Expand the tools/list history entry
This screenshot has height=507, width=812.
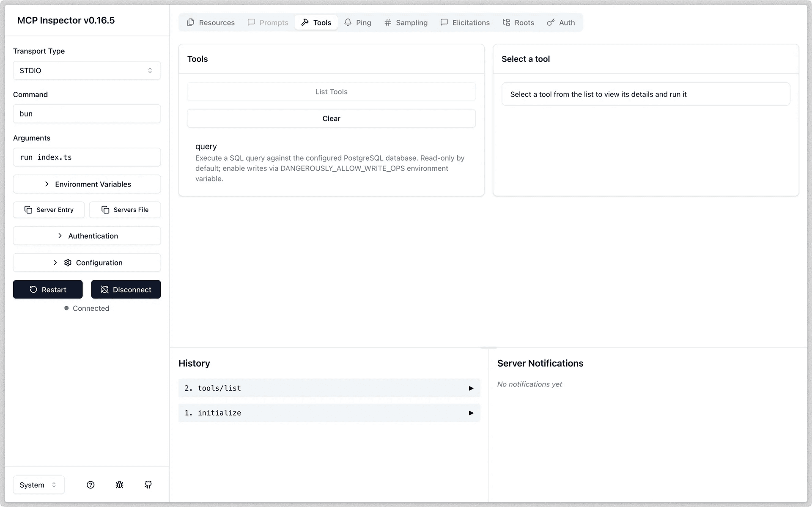(x=329, y=388)
